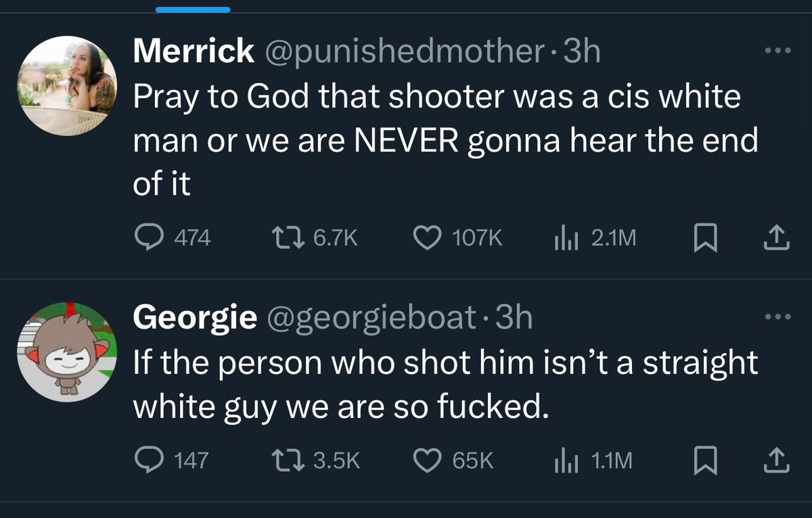Select the active tab indicator at top

[193, 9]
